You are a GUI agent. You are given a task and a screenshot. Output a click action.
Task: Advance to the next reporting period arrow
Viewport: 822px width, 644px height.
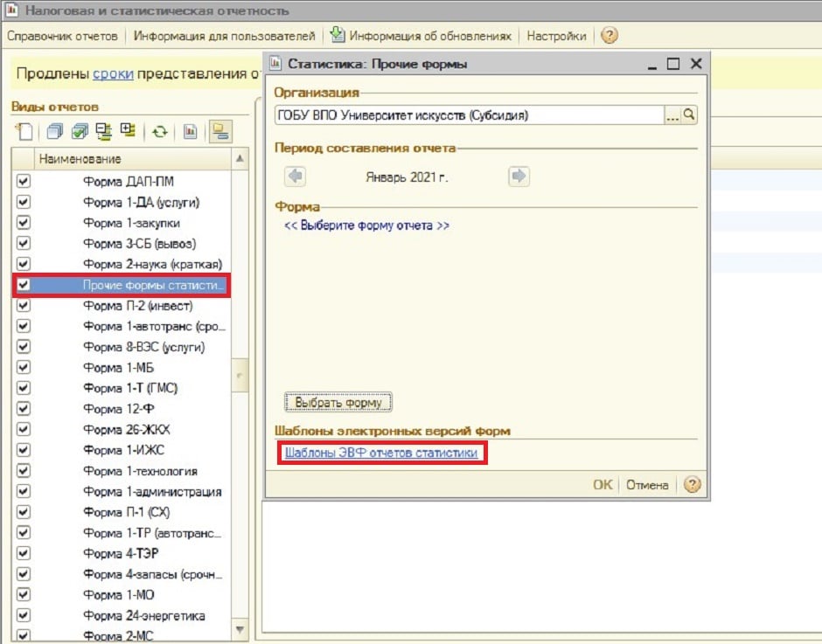pos(519,177)
